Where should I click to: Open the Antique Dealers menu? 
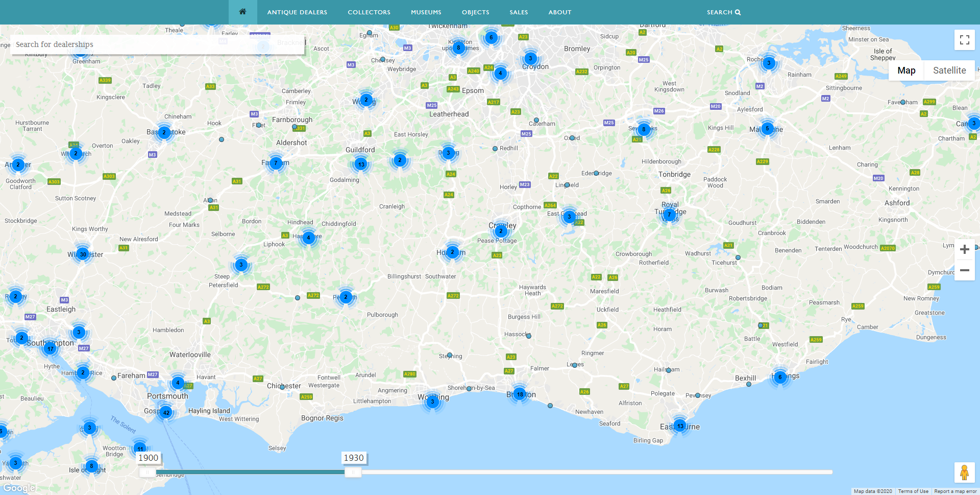click(x=297, y=12)
